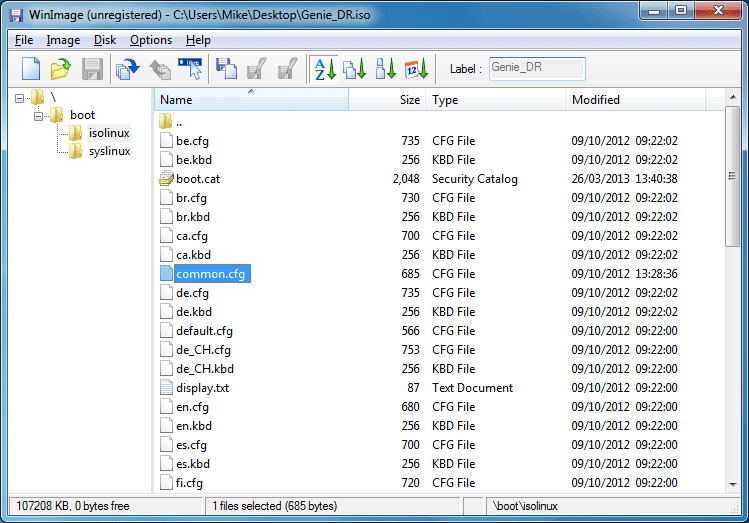The image size is (749, 523).
Task: Open the Image menu
Action: [x=64, y=40]
